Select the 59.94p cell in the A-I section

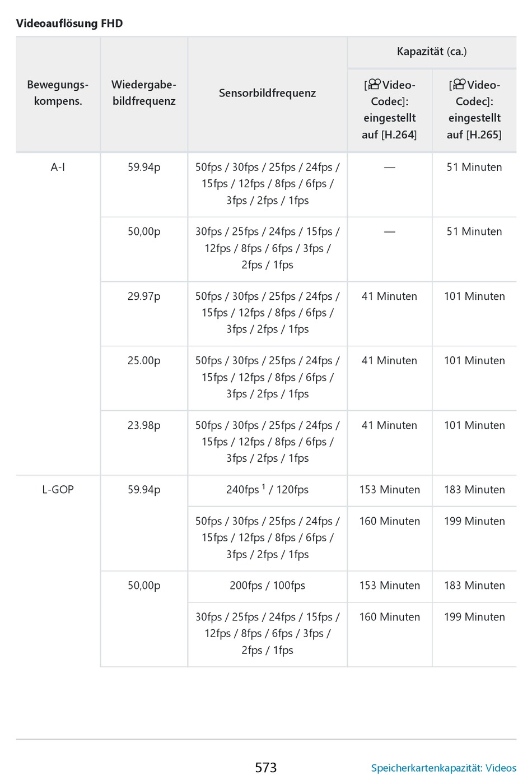click(144, 167)
